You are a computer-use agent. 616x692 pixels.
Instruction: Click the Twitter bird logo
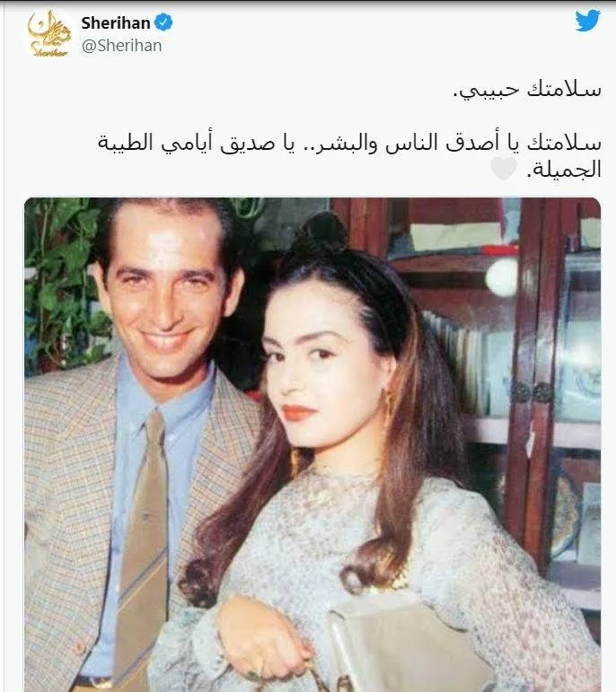[x=588, y=21]
